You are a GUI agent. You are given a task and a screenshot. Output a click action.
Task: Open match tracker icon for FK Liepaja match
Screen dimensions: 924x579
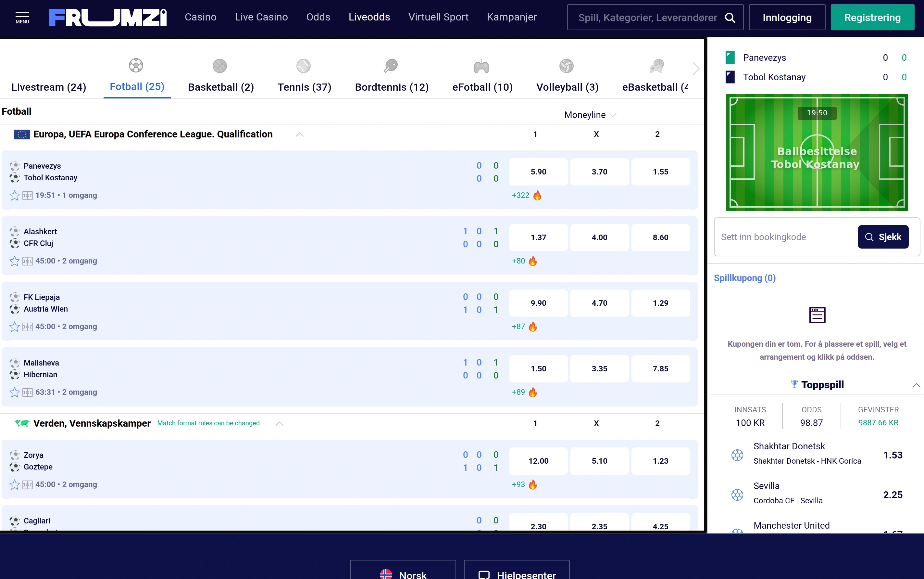pyautogui.click(x=28, y=327)
